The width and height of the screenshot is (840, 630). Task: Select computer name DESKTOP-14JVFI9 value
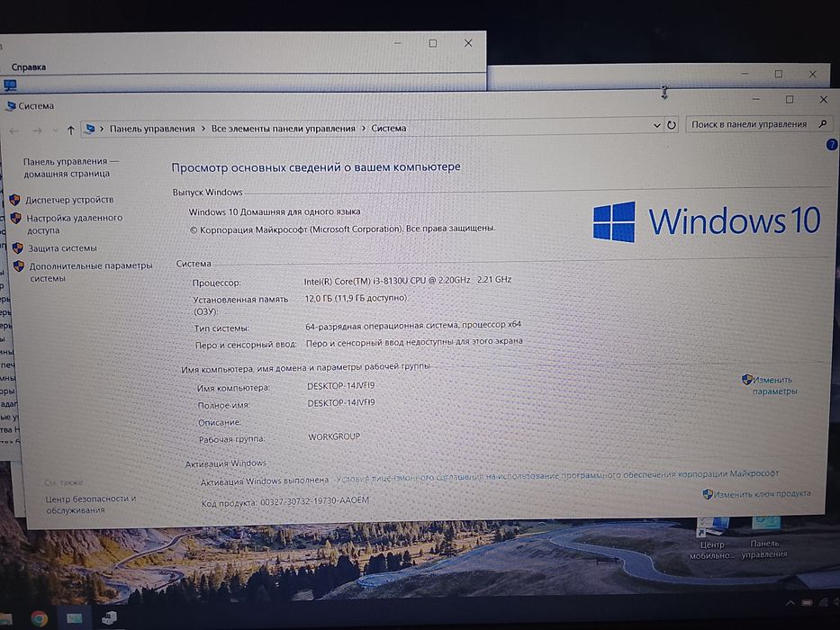[x=340, y=386]
